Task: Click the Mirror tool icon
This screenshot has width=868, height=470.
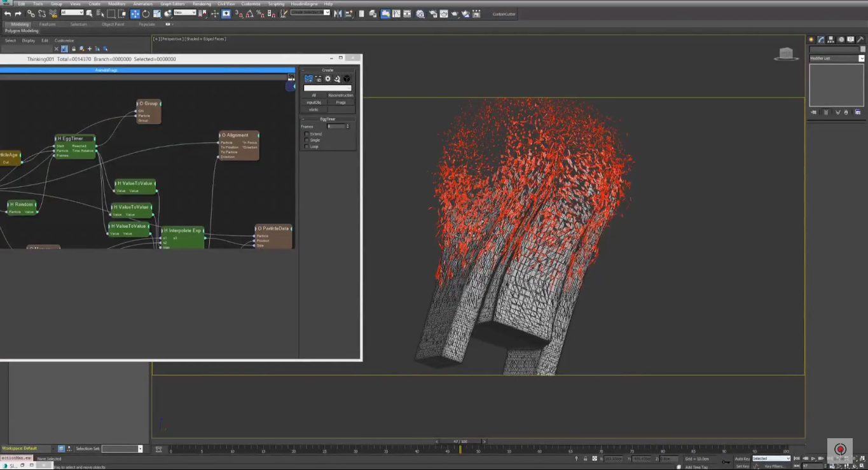Action: click(338, 13)
